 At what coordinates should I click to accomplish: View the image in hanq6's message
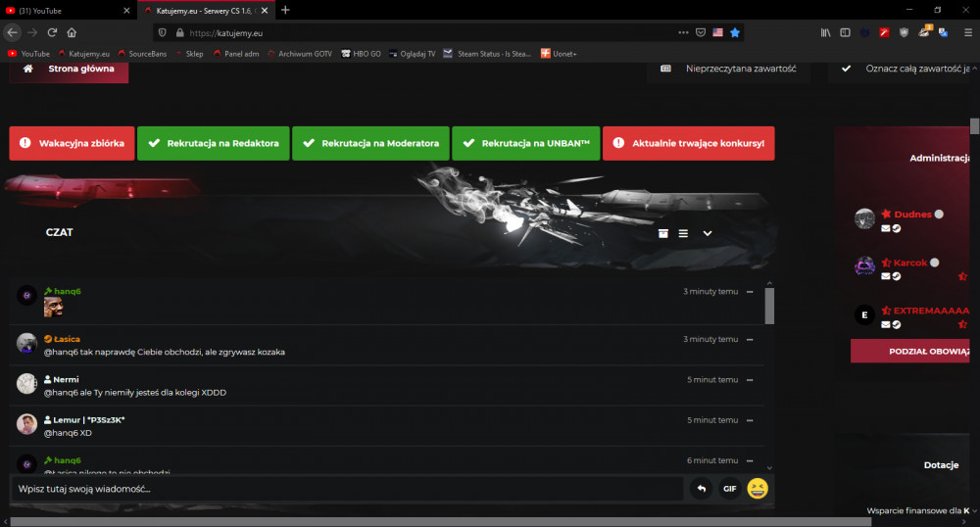pos(53,308)
